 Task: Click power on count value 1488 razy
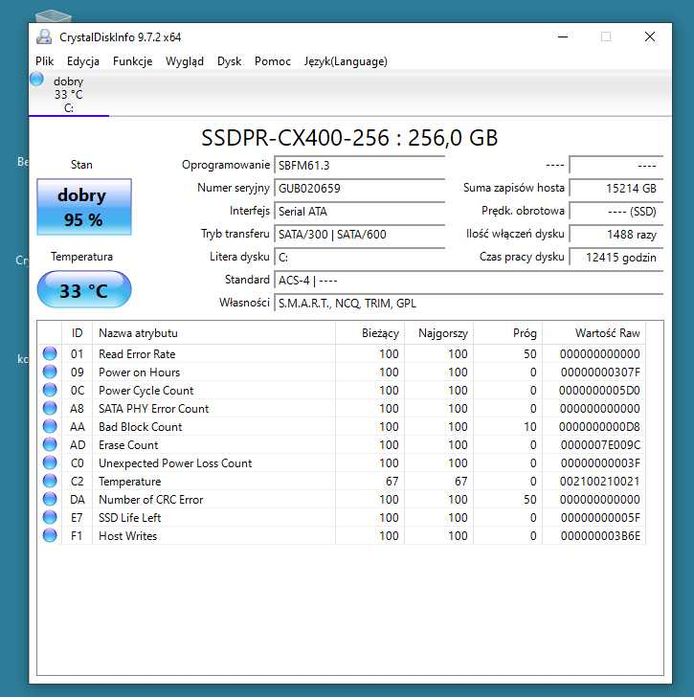[x=616, y=234]
